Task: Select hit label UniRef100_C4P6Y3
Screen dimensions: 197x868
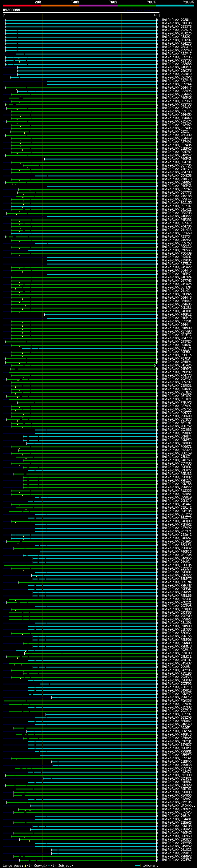Action: 177,369
